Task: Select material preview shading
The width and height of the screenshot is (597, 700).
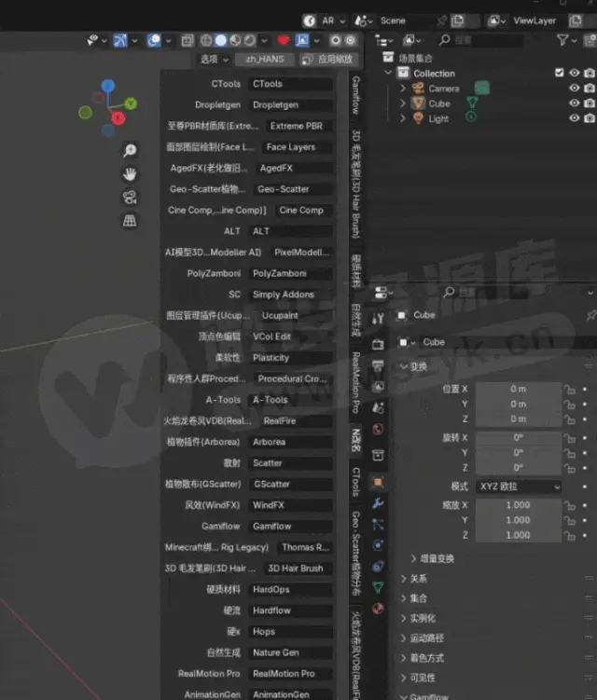Action: pyautogui.click(x=235, y=41)
